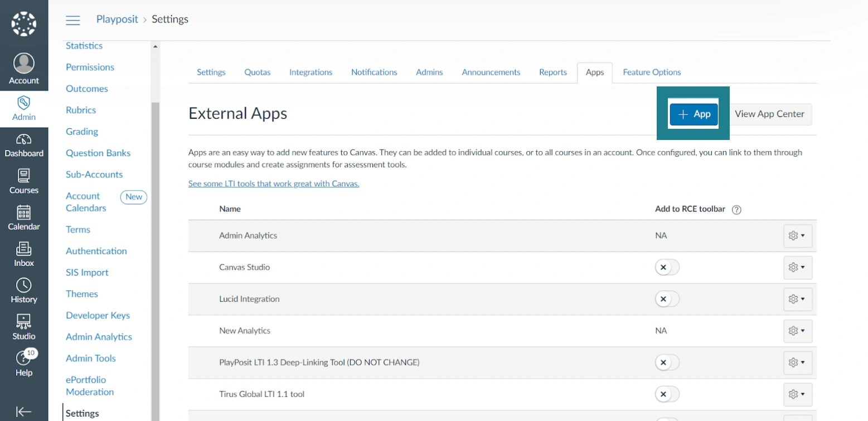
Task: Click the notification badge showing 10 on Help
Action: (x=31, y=352)
